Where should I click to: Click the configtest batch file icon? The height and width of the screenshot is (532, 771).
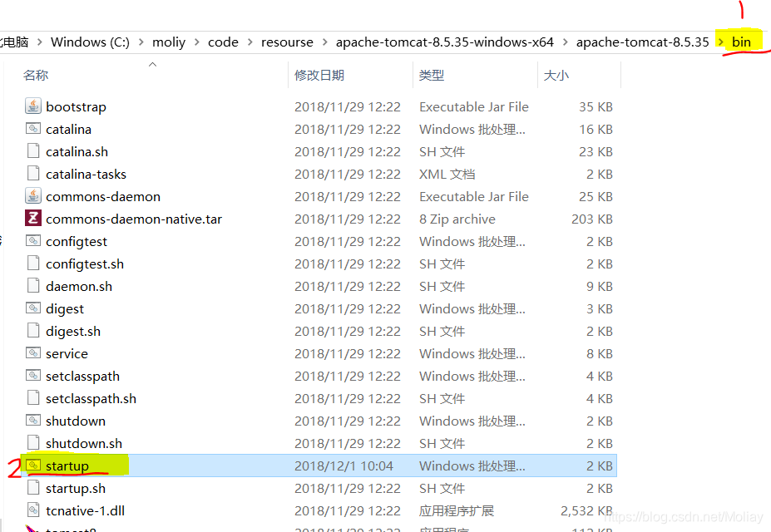33,241
